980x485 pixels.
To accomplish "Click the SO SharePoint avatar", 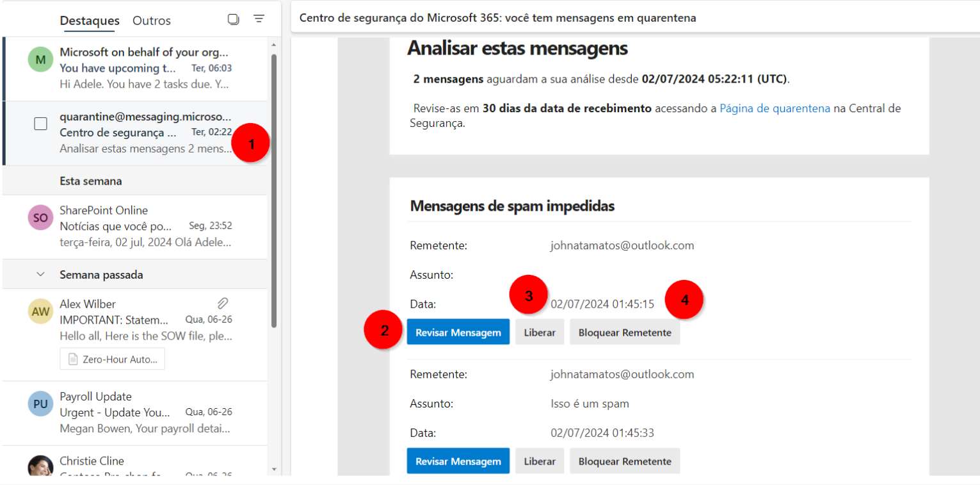I will pyautogui.click(x=40, y=218).
